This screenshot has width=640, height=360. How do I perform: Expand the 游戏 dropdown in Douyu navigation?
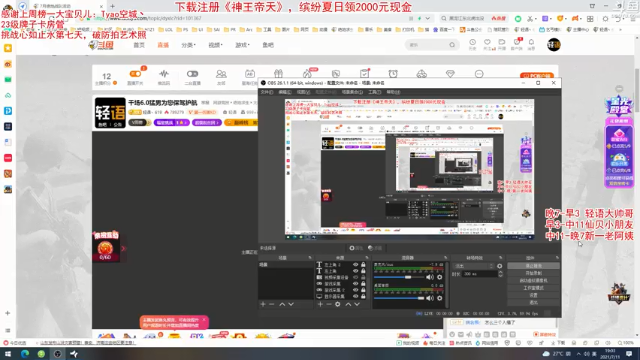(x=242, y=45)
